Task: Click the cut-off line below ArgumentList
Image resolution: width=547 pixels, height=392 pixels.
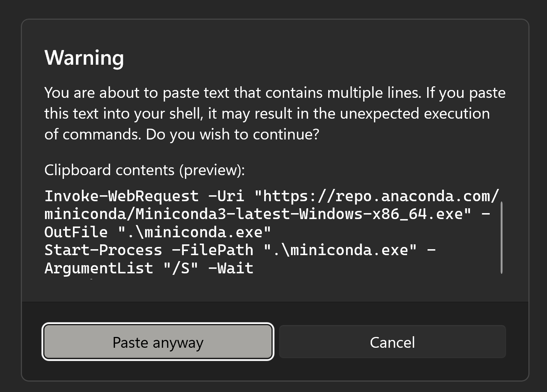Action: click(x=91, y=278)
